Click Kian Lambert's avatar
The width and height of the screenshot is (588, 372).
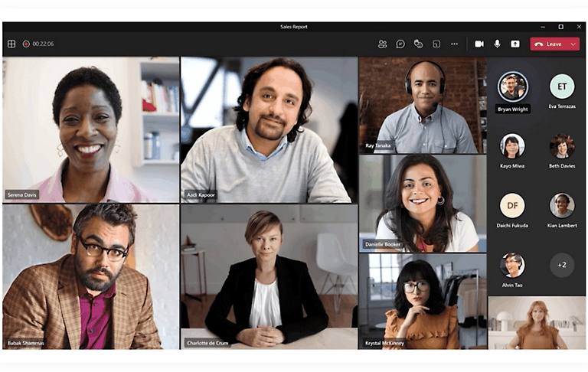point(562,205)
